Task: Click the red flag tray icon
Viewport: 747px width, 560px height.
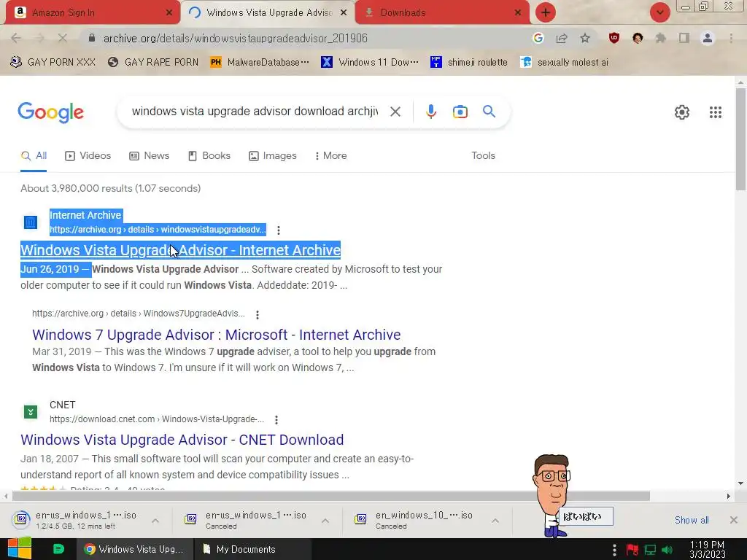Action: tap(632, 550)
